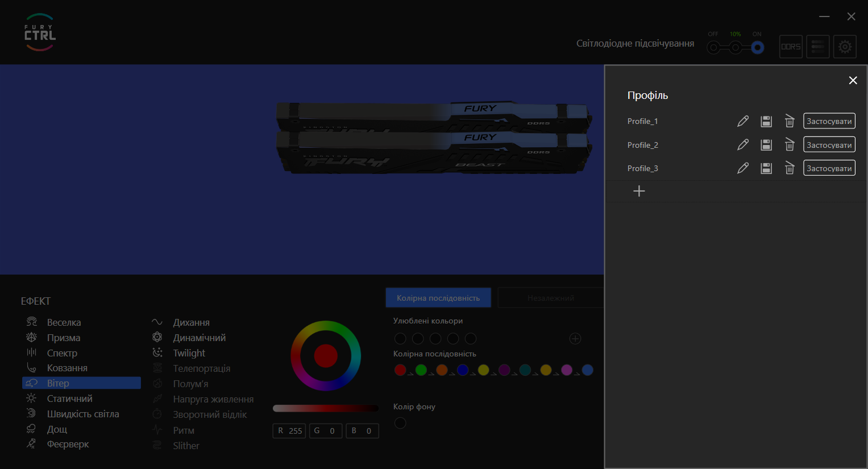868x469 pixels.
Task: Click the Веселка rainbow effect icon
Action: click(32, 322)
